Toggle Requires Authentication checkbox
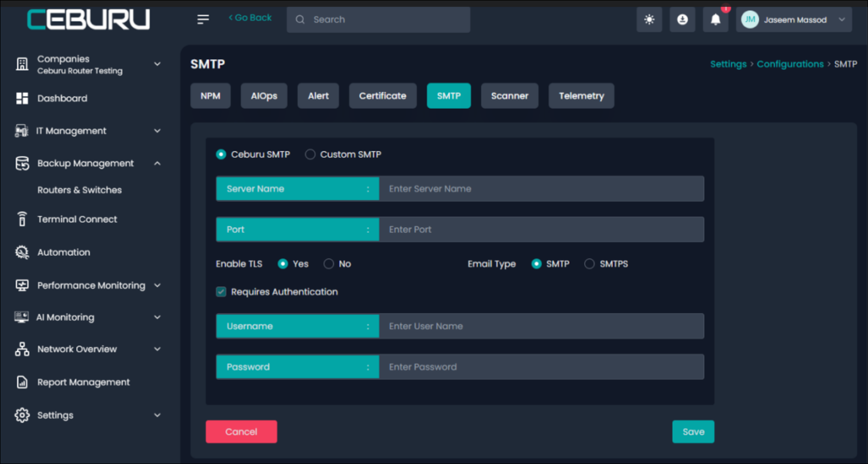868x464 pixels. (x=221, y=292)
